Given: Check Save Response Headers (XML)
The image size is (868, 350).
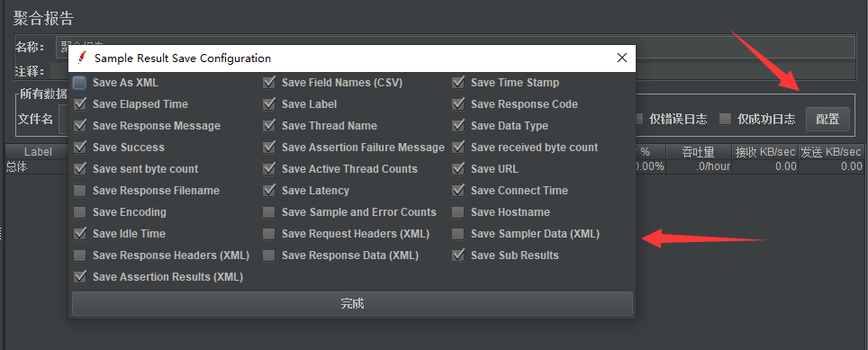Looking at the screenshot, I should pyautogui.click(x=80, y=256).
